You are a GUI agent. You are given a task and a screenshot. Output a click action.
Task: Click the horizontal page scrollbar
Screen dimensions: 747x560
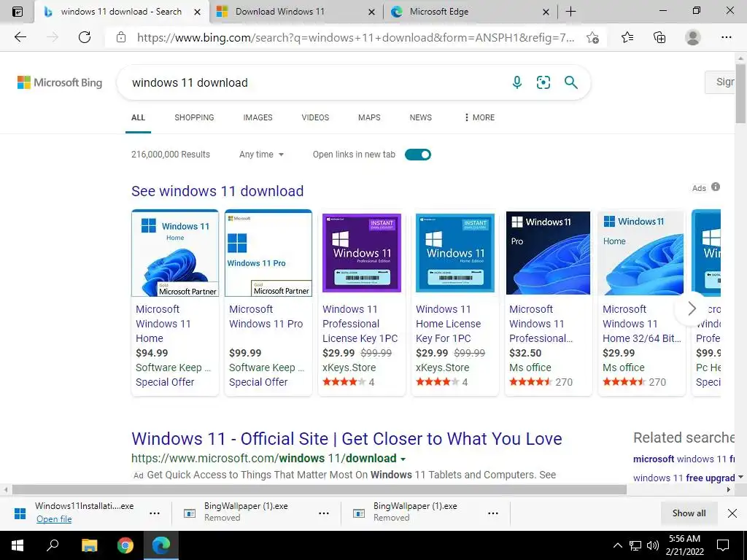click(320, 489)
